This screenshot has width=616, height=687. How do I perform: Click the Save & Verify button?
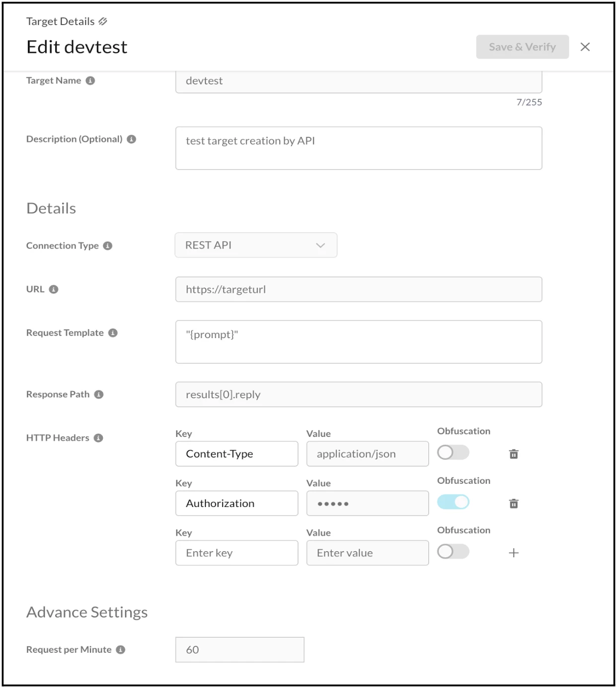pyautogui.click(x=522, y=47)
